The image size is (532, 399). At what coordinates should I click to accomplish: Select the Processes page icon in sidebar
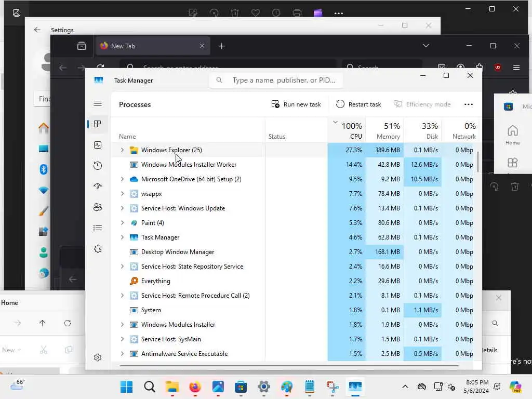[x=98, y=124]
